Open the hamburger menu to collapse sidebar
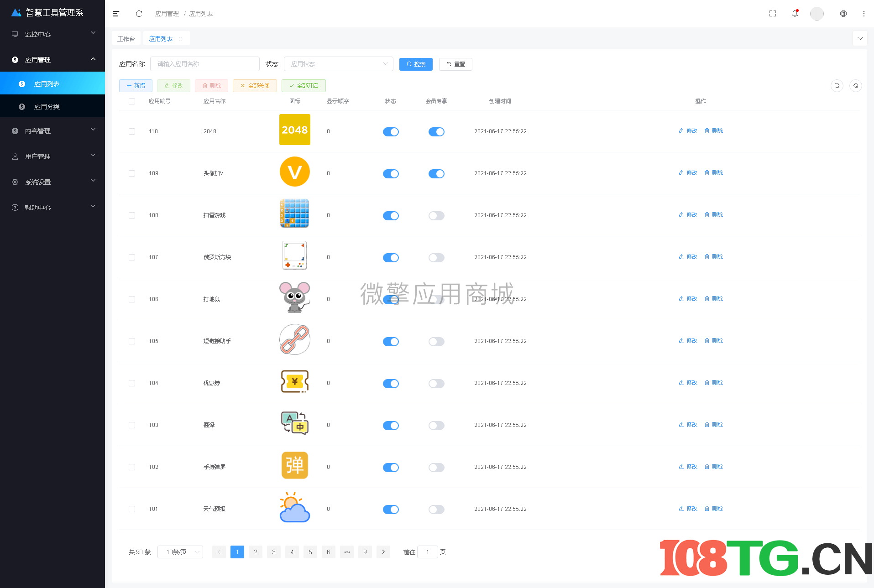The height and width of the screenshot is (588, 874). click(116, 14)
